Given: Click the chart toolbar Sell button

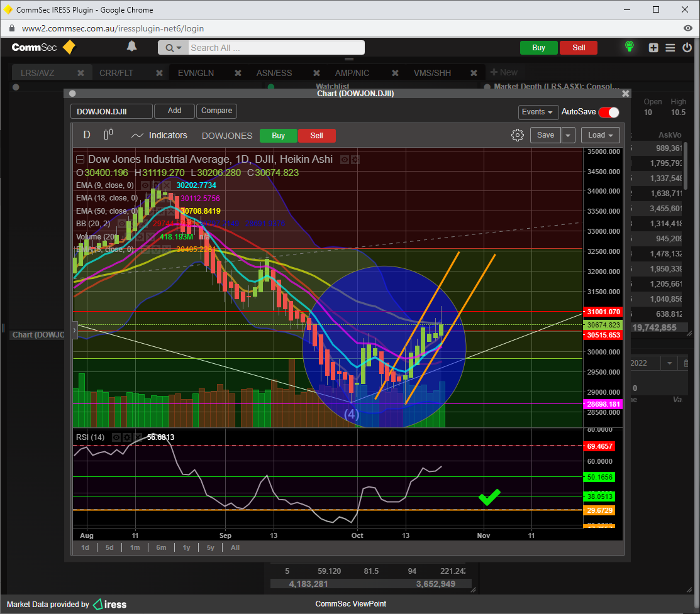Looking at the screenshot, I should tap(316, 136).
